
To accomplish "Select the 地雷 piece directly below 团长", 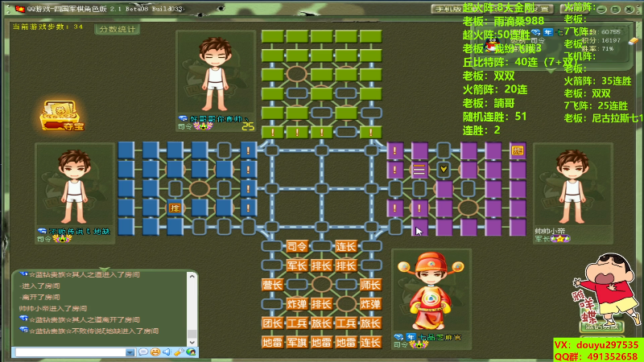I will 272,343.
